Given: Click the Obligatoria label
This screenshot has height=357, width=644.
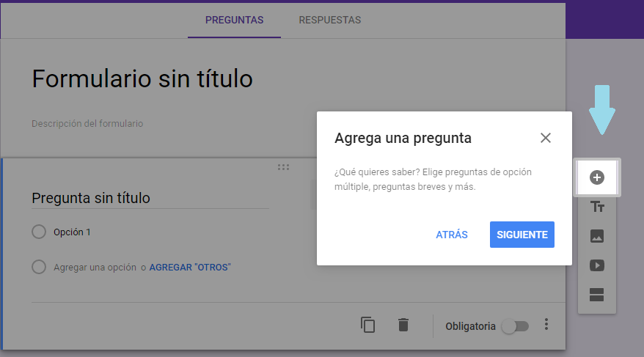Looking at the screenshot, I should click(471, 327).
